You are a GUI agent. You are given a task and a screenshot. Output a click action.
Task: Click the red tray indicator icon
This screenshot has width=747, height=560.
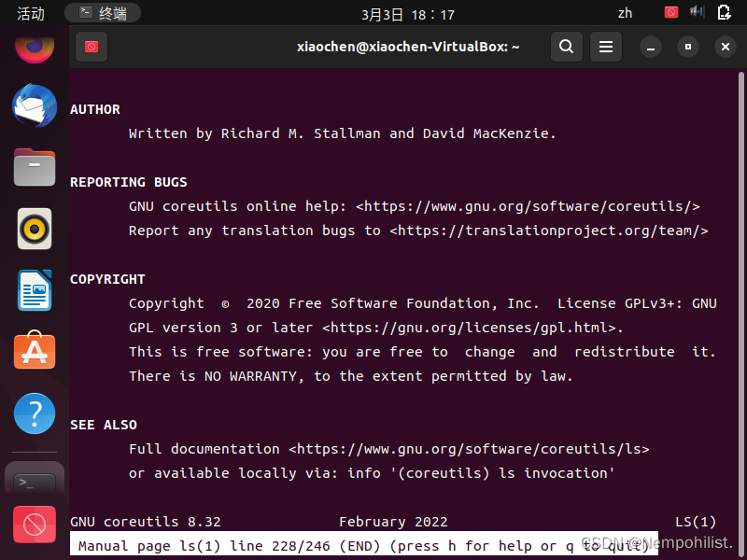[671, 12]
